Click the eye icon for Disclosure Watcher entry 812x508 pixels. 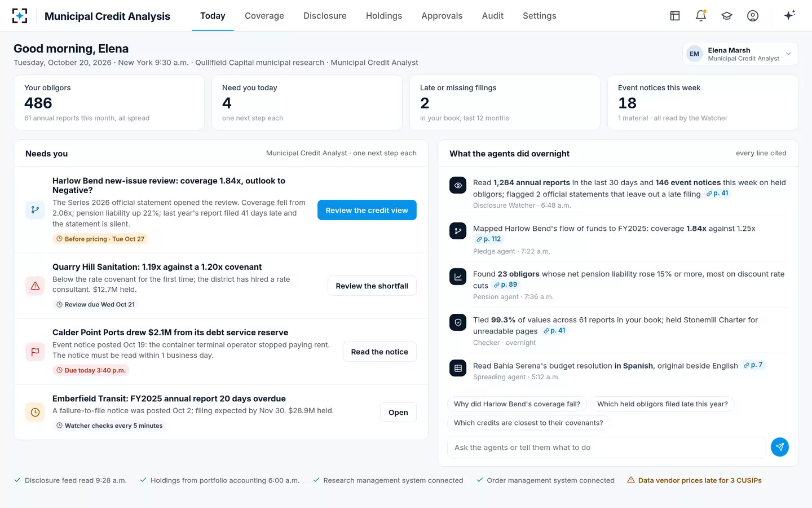[x=458, y=185]
